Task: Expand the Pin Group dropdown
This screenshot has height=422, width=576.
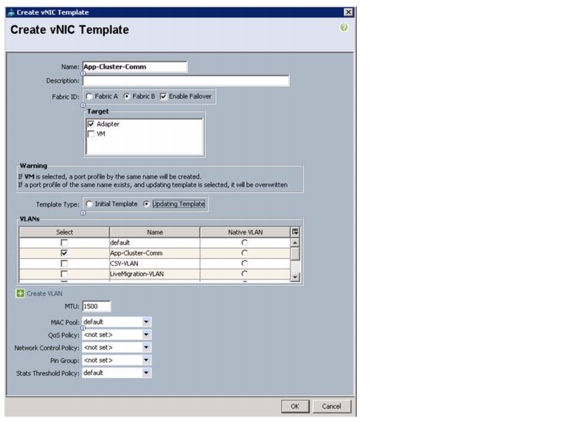Action: (146, 360)
